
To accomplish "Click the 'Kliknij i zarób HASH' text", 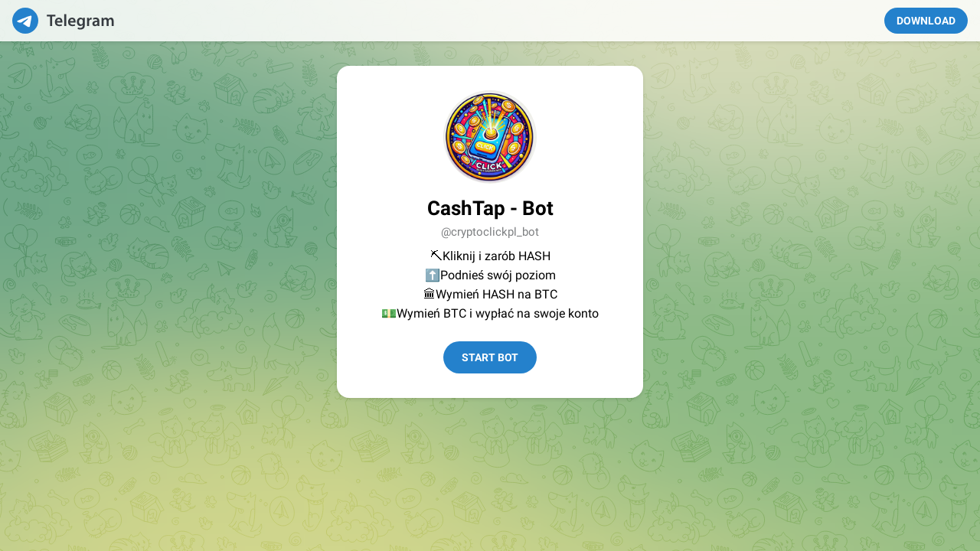I will (x=496, y=256).
